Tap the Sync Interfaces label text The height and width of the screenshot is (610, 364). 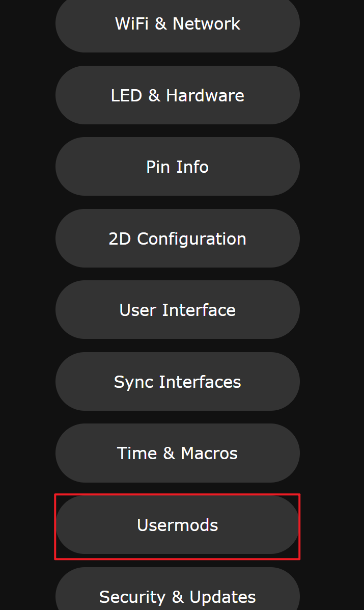(x=178, y=382)
